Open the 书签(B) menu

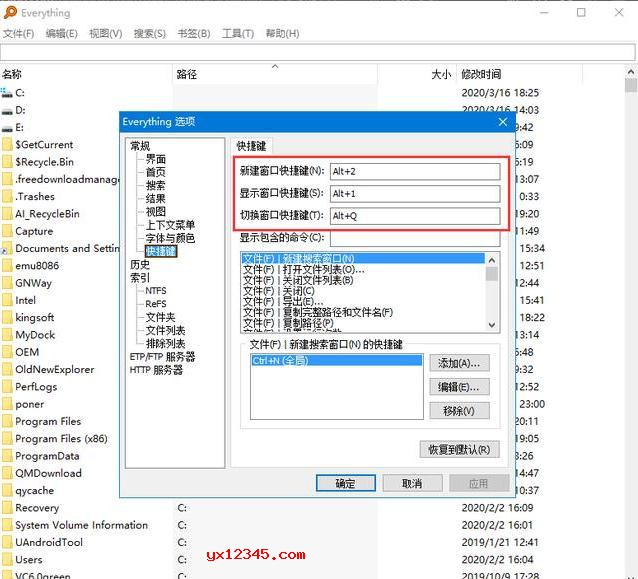pyautogui.click(x=194, y=34)
